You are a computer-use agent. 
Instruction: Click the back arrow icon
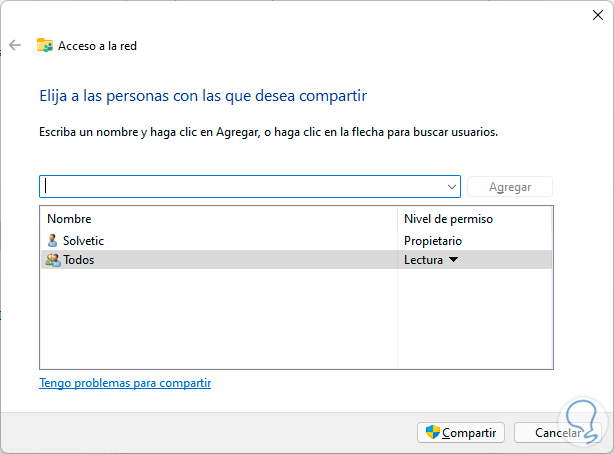click(x=14, y=45)
